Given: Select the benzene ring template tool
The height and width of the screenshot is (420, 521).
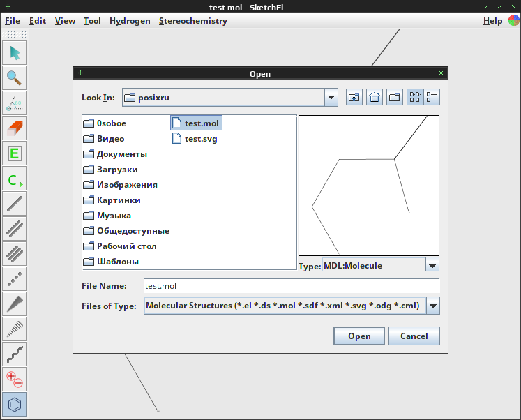Looking at the screenshot, I should (x=14, y=404).
